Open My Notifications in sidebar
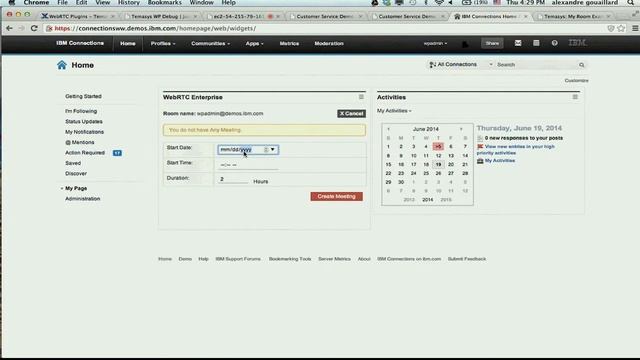This screenshot has width=640, height=360. (84, 132)
